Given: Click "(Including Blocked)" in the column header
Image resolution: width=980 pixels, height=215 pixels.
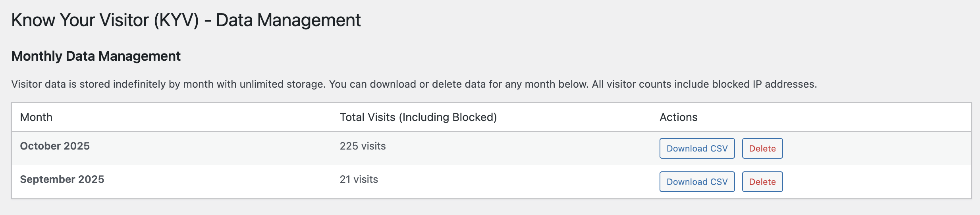Looking at the screenshot, I should point(448,117).
